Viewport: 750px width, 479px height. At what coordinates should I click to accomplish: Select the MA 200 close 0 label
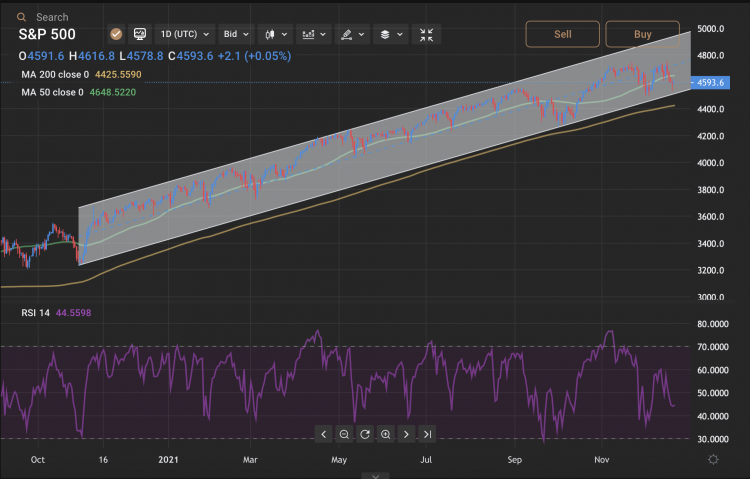[x=55, y=75]
